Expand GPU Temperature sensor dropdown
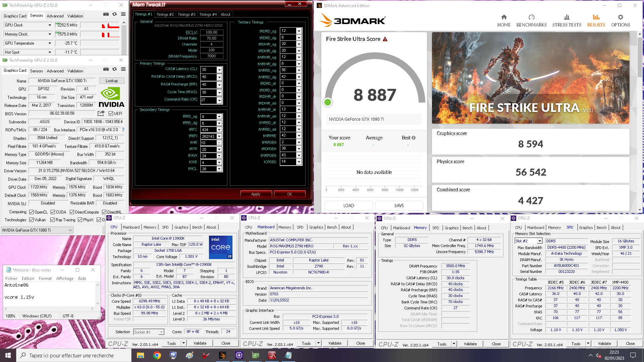This screenshot has width=644, height=362. point(50,43)
